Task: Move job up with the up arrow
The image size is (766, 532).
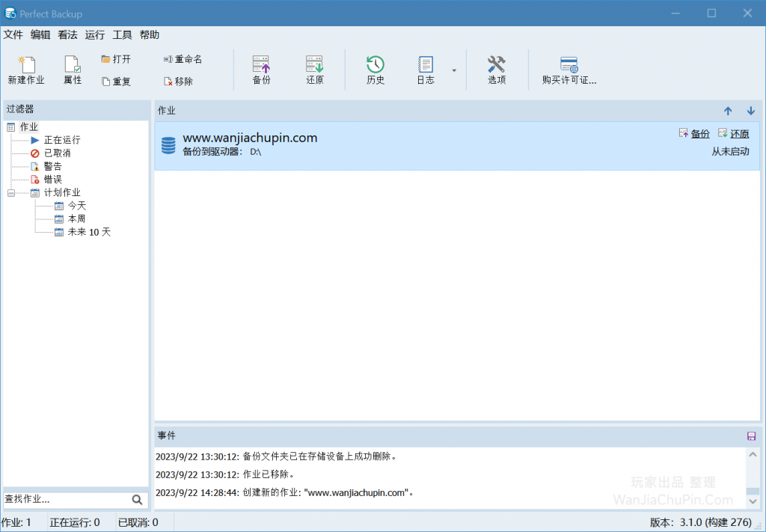Action: click(x=728, y=111)
